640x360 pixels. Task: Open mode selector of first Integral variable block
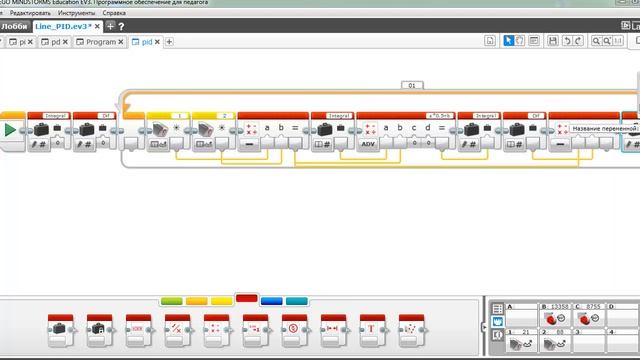pyautogui.click(x=40, y=144)
